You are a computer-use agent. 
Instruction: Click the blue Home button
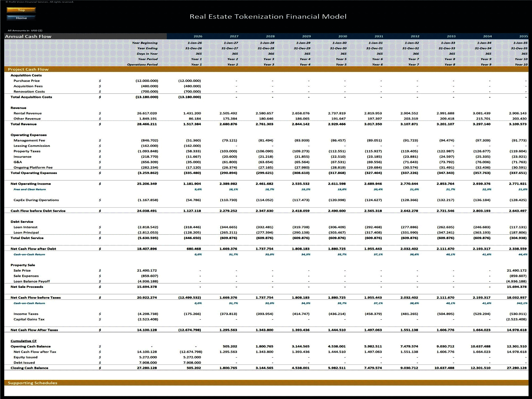21,18
